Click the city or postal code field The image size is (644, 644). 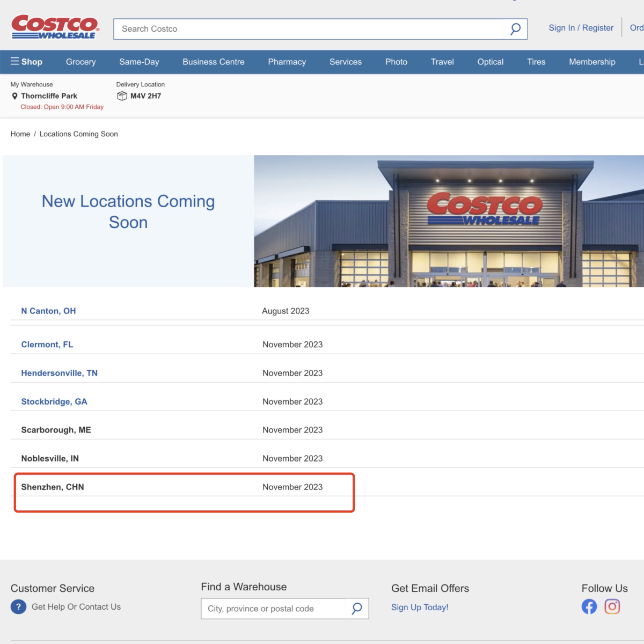pyautogui.click(x=274, y=609)
